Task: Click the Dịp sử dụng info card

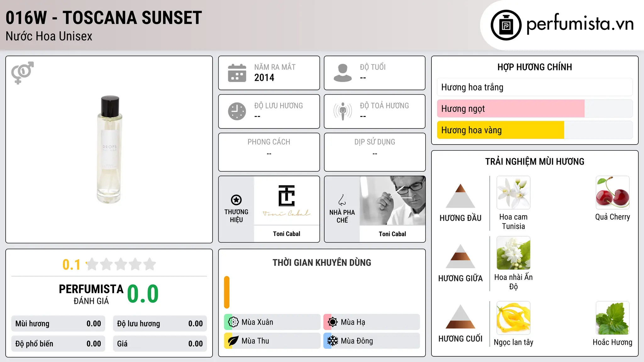Action: click(x=375, y=152)
